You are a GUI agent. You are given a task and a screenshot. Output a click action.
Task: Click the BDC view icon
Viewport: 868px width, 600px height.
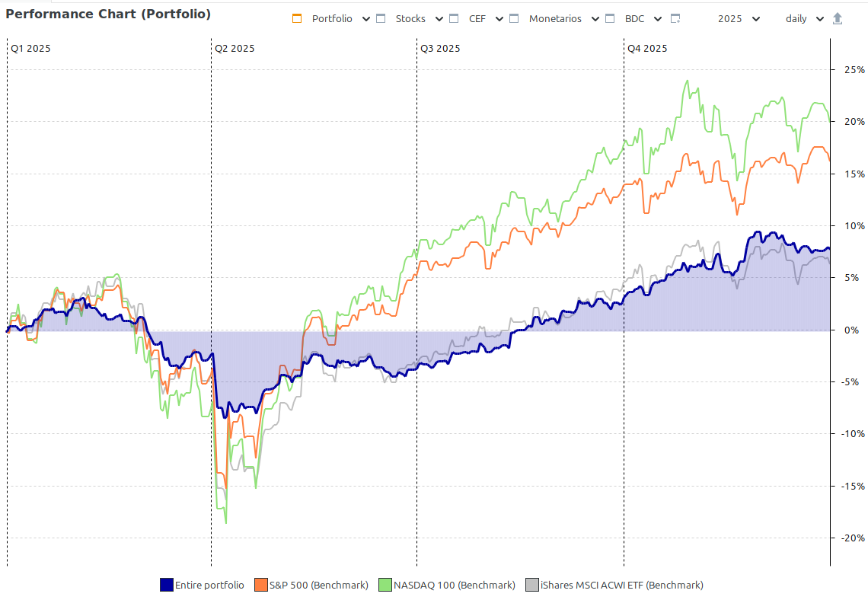coord(609,19)
